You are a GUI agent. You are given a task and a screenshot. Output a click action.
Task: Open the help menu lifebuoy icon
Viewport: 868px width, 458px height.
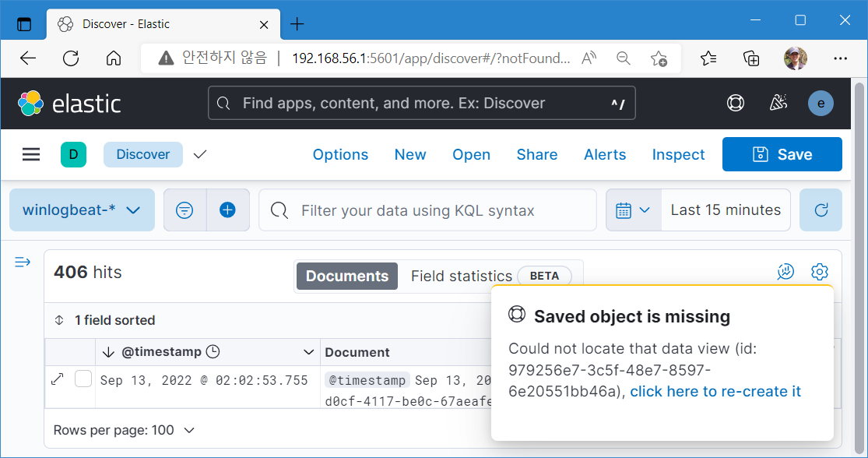[x=735, y=103]
